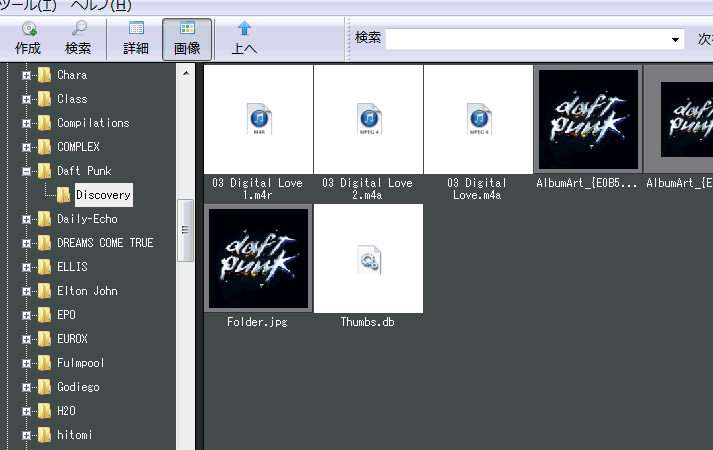Viewport: 713px width, 450px height.
Task: Click inside the 検索 search text field
Action: (525, 39)
